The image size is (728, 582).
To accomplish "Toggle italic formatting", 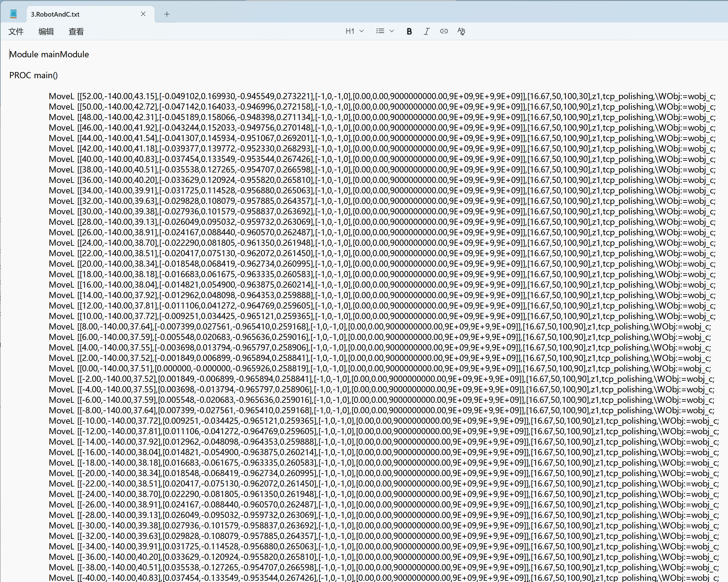I will (426, 31).
